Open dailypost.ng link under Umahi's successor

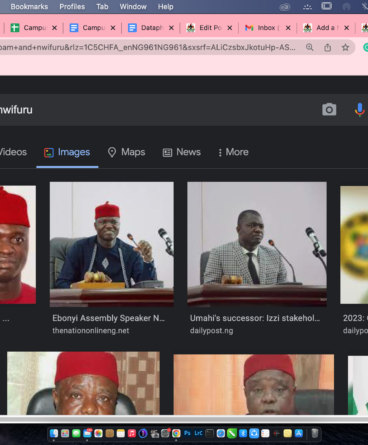(x=211, y=331)
